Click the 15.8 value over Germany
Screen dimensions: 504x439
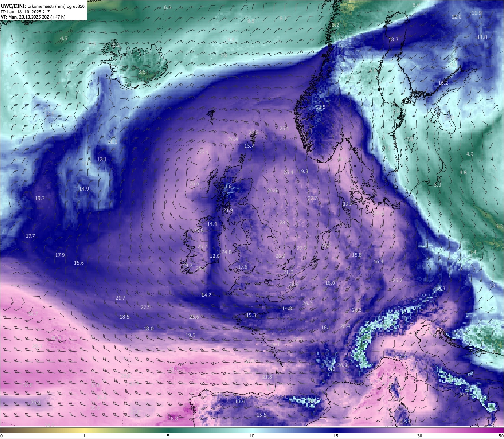(x=357, y=255)
